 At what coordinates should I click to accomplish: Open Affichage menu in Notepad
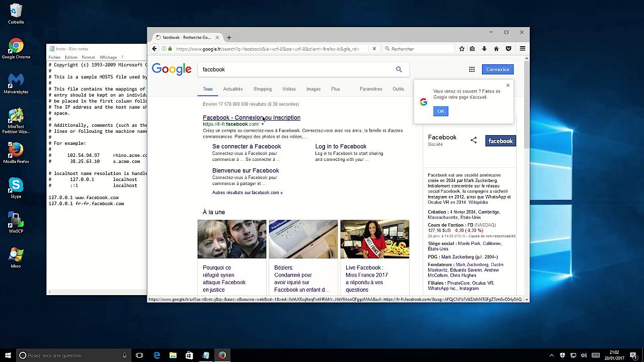108,57
